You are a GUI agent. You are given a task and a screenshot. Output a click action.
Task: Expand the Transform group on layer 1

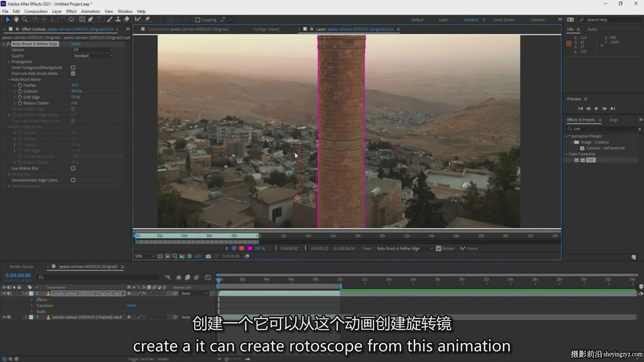point(32,306)
